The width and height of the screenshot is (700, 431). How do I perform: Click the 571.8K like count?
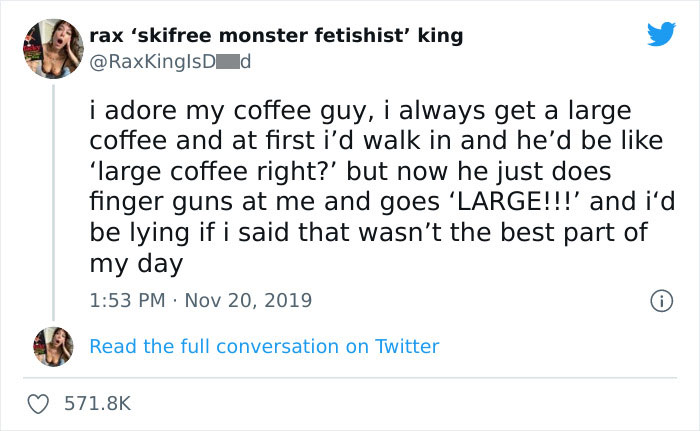click(97, 403)
